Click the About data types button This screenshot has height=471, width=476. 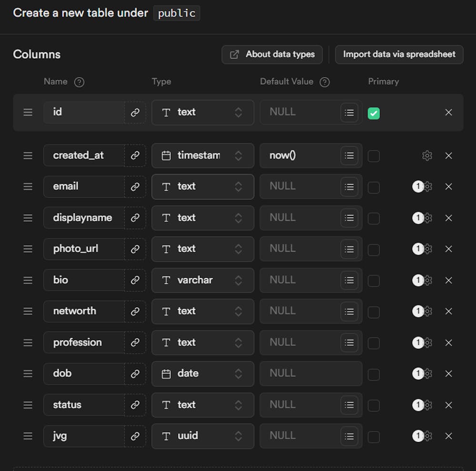(272, 54)
